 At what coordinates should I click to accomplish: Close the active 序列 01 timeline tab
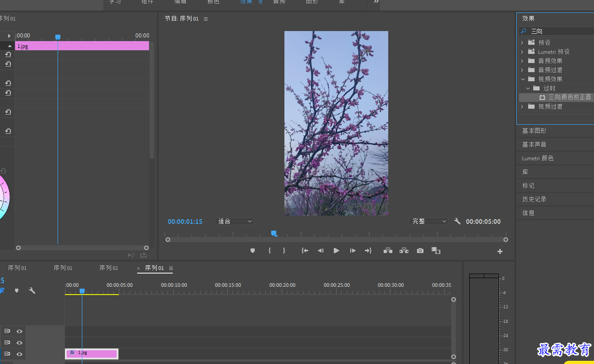(x=139, y=268)
